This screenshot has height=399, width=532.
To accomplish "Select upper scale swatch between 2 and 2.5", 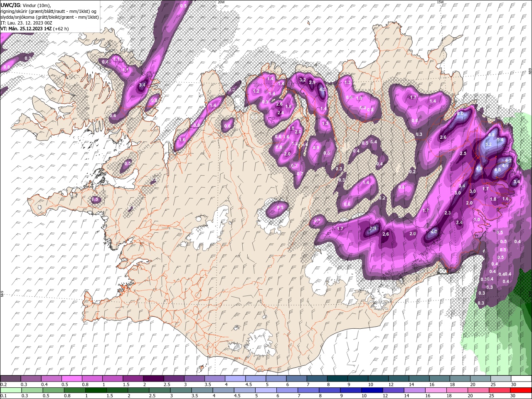I will (153, 379).
